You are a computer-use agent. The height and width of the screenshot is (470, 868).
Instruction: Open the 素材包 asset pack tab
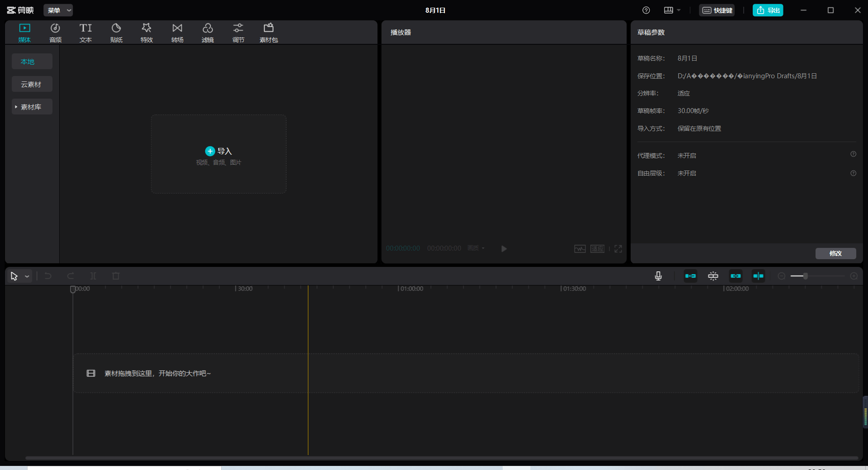pyautogui.click(x=269, y=33)
